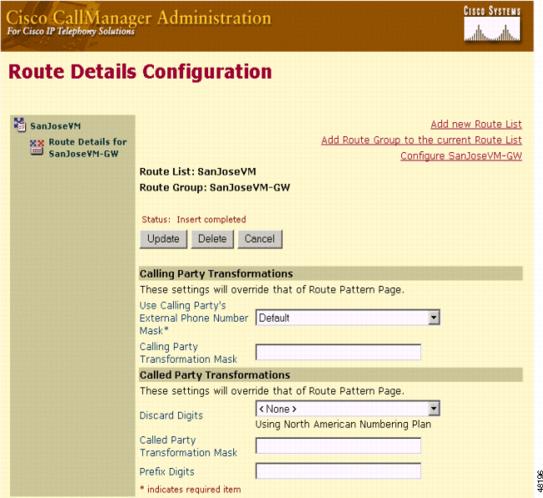Click the Route List: SanJoseVM text
Screen dimensions: 543x498
click(x=198, y=172)
